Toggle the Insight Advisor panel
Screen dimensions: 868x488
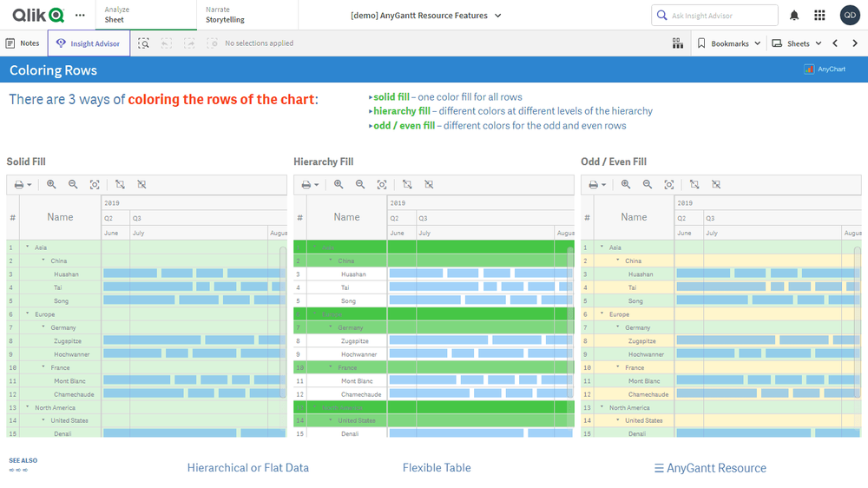88,43
